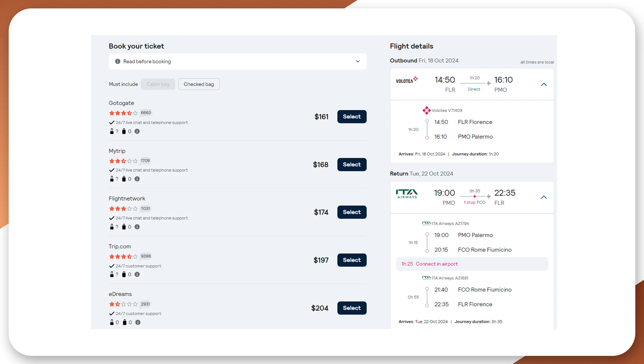Click eDreams checked bag icon
Image resolution: width=644 pixels, height=364 pixels.
tap(125, 322)
